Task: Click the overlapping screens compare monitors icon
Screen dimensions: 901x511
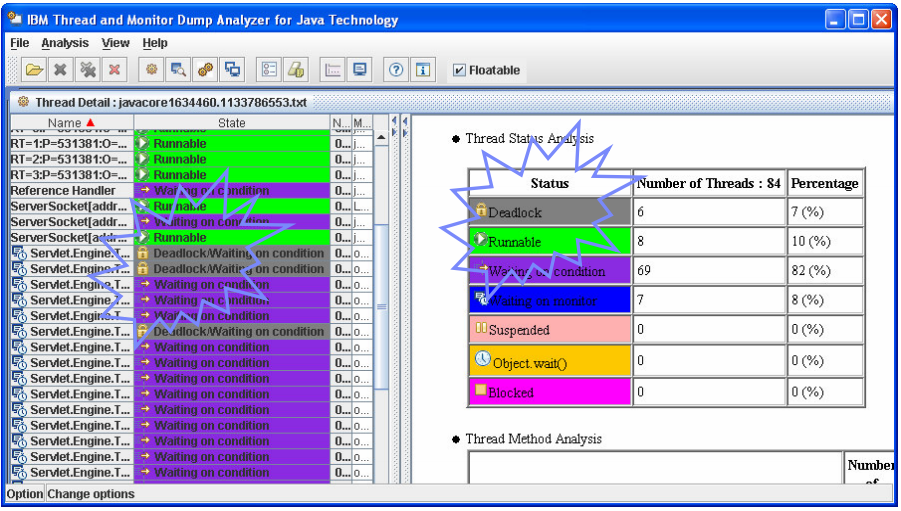Action: [233, 70]
